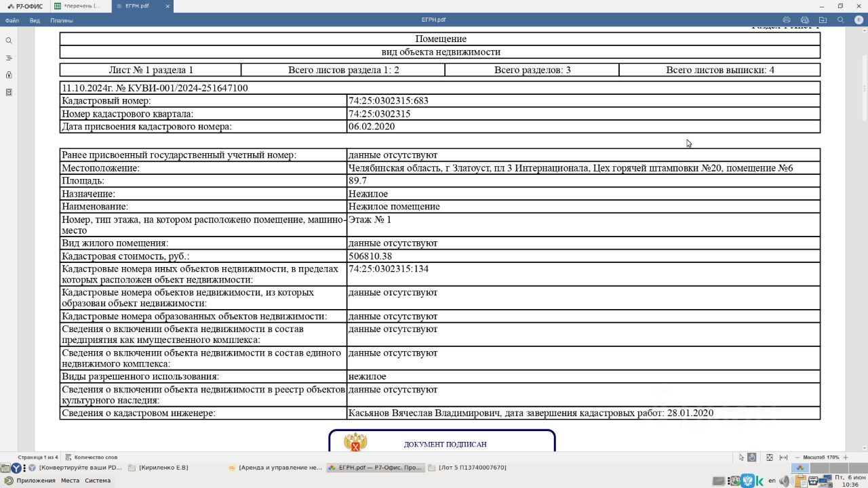The height and width of the screenshot is (488, 868).
Task: Click the area value 89.7
Action: pos(357,181)
